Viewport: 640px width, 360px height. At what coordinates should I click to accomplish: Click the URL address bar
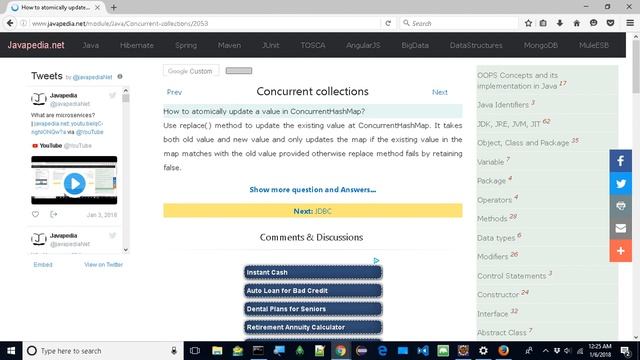pos(204,23)
